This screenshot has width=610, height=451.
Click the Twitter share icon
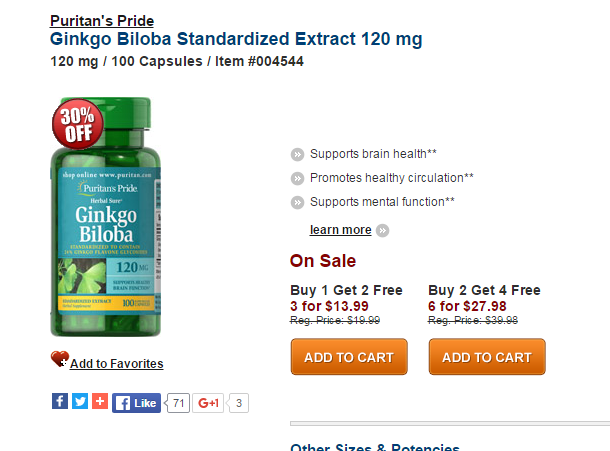tap(80, 401)
